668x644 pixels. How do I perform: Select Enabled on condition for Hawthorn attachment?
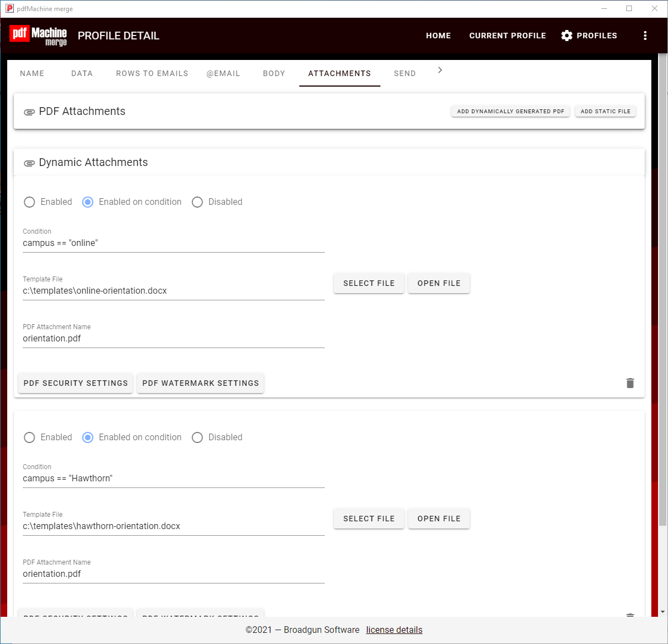pos(88,437)
